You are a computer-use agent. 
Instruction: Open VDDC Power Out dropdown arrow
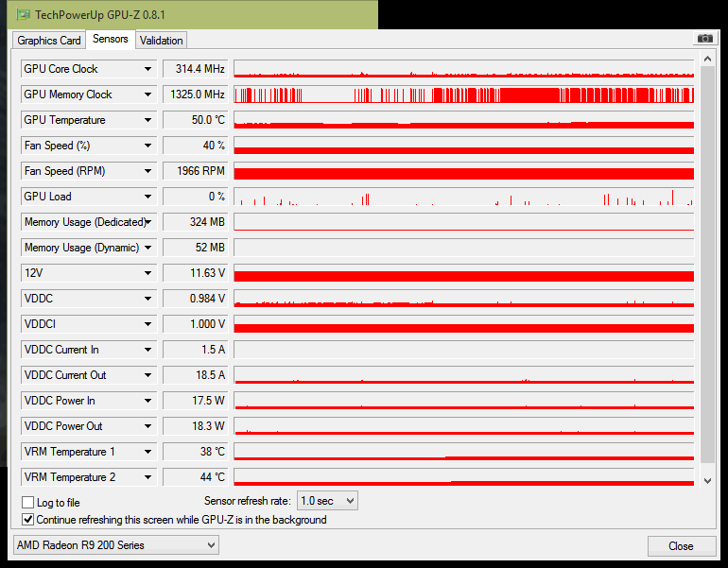pos(147,426)
